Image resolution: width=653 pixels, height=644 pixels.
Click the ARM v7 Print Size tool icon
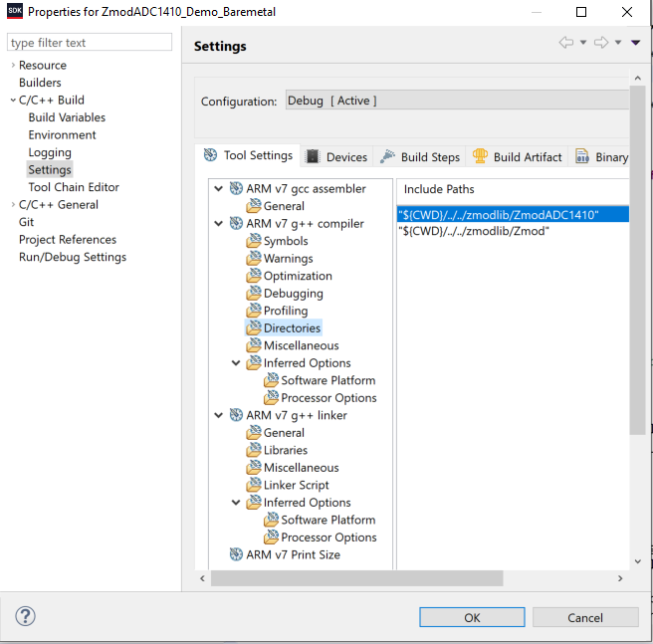point(236,554)
